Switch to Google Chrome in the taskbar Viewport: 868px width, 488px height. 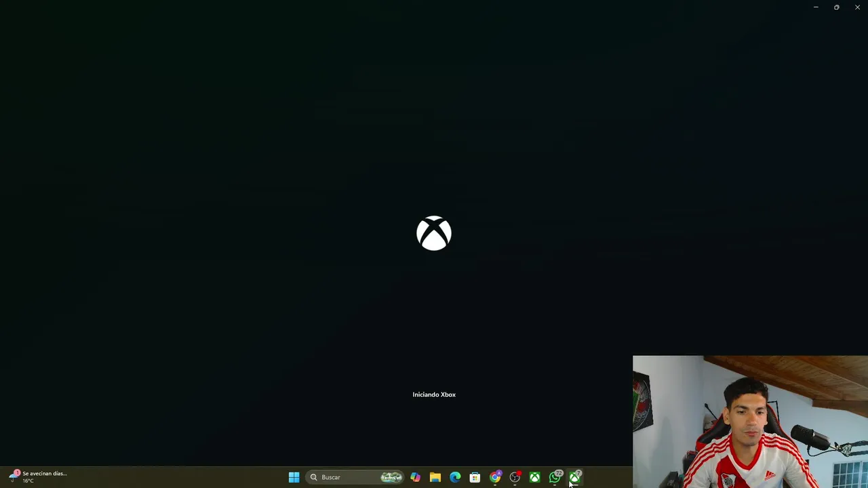point(495,477)
